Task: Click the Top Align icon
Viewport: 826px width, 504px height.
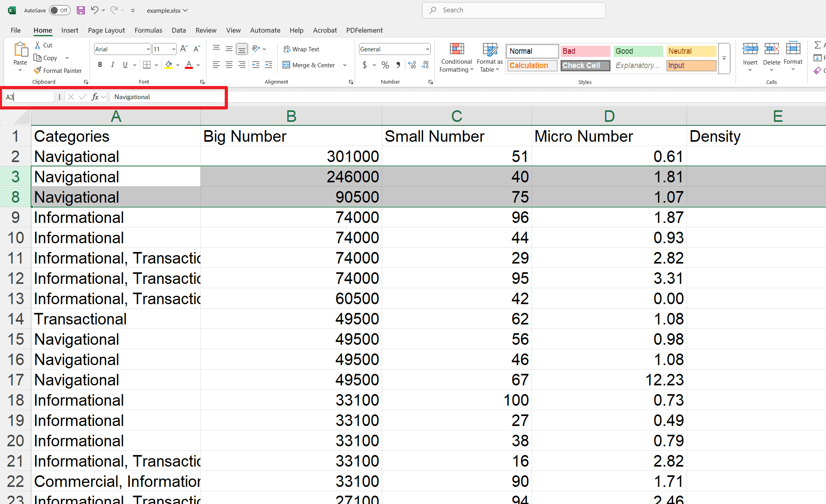Action: click(216, 49)
